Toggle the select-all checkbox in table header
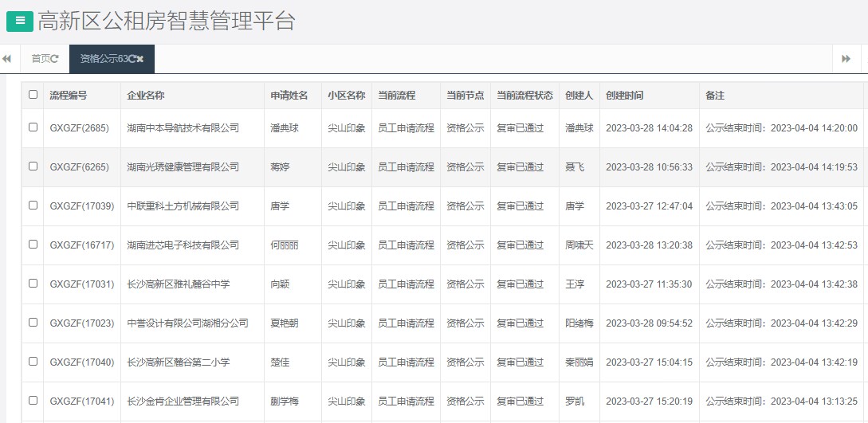 tap(33, 95)
